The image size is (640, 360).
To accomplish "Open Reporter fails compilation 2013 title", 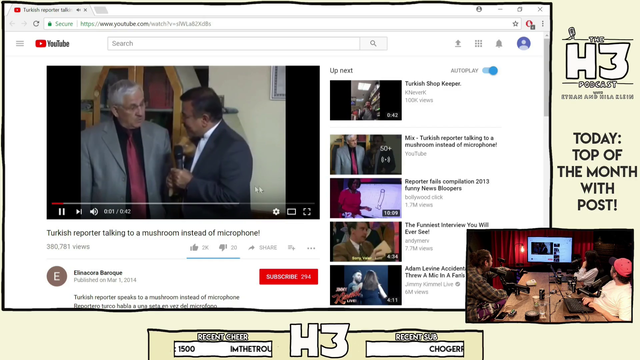I will [447, 184].
